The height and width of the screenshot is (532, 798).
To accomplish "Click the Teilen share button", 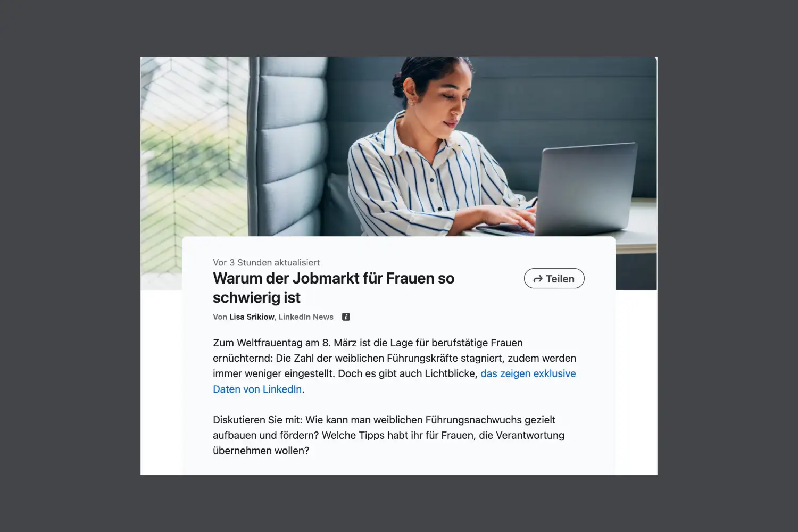I will 554,278.
